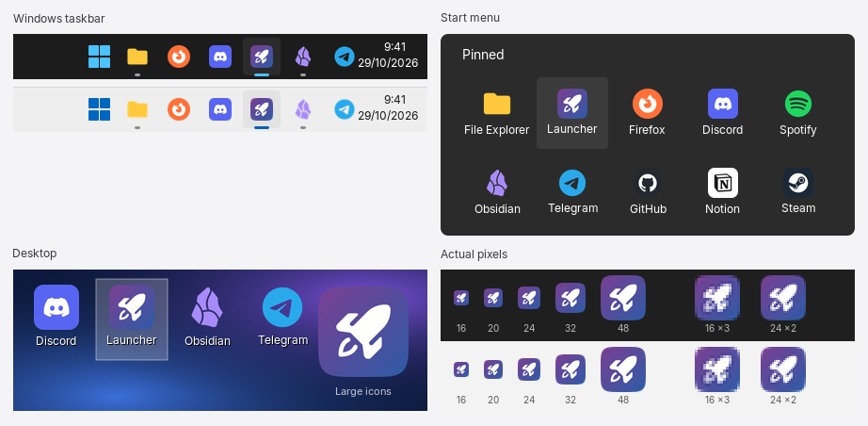Click the 24 ×2 enlarged icon on light strip

[x=782, y=369]
